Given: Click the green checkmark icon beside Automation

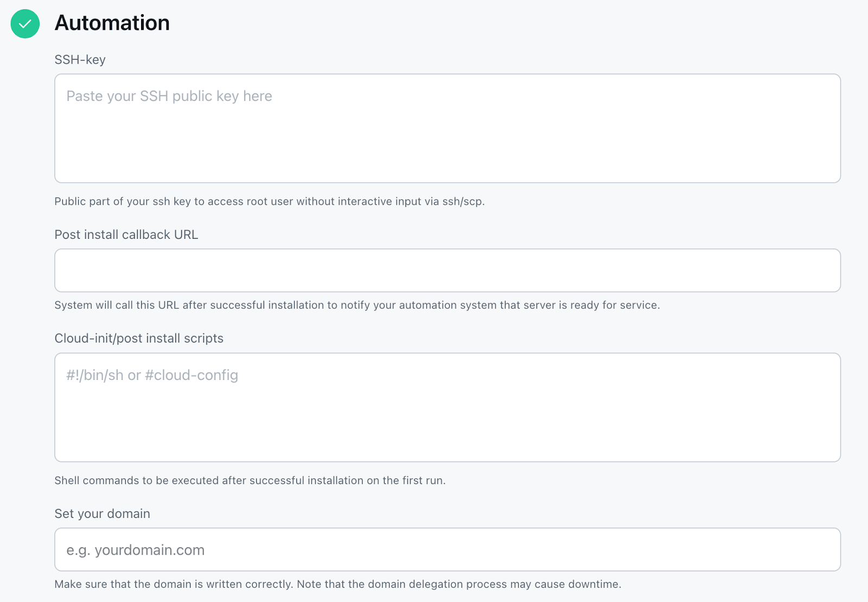Looking at the screenshot, I should 25,24.
